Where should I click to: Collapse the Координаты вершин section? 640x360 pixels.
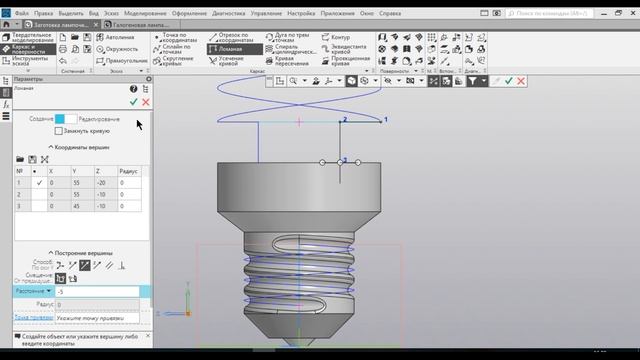[x=51, y=147]
